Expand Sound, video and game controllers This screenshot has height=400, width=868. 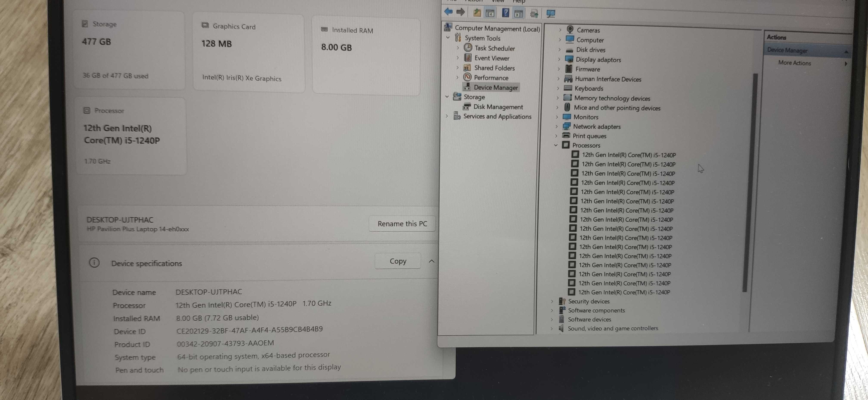tap(552, 328)
